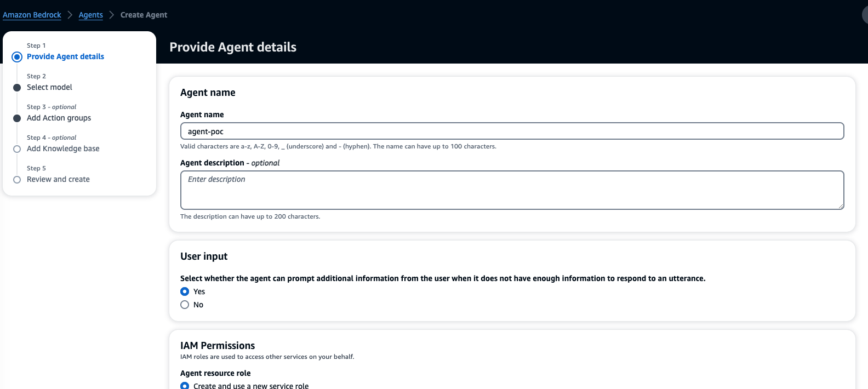Open the Amazon Bedrock breadcrumb link
Image resolution: width=868 pixels, height=389 pixels.
click(x=32, y=15)
